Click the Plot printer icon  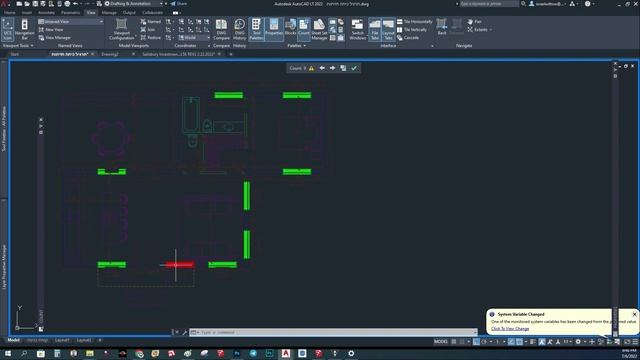[x=67, y=4]
